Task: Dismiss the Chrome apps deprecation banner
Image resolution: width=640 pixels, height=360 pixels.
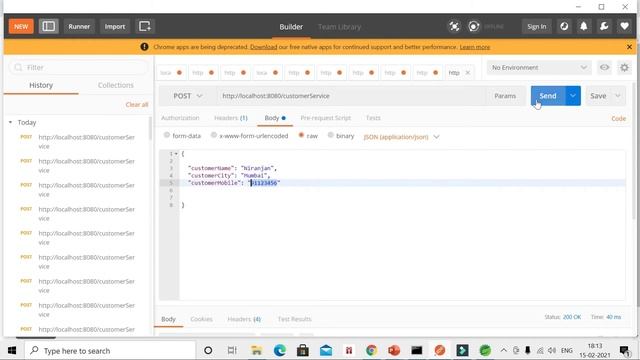Action: pos(629,47)
